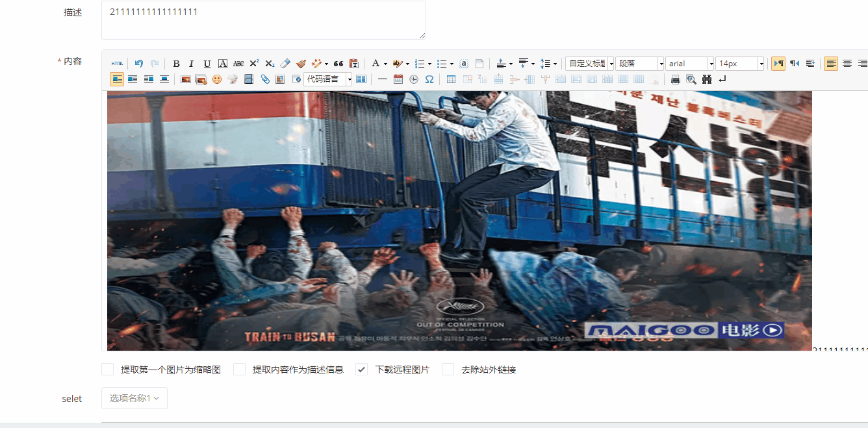Insert a blockquote
The height and width of the screenshot is (428, 868).
(338, 64)
